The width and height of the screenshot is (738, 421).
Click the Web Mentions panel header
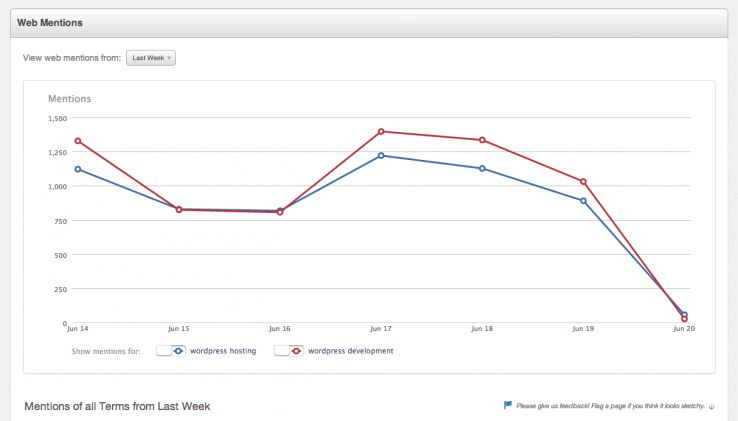pyautogui.click(x=51, y=22)
